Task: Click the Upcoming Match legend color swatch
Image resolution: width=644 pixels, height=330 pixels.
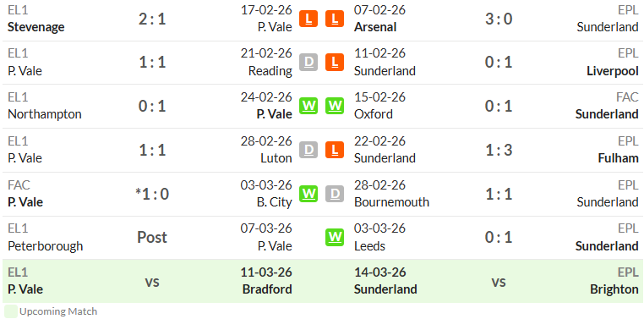Action: point(11,311)
